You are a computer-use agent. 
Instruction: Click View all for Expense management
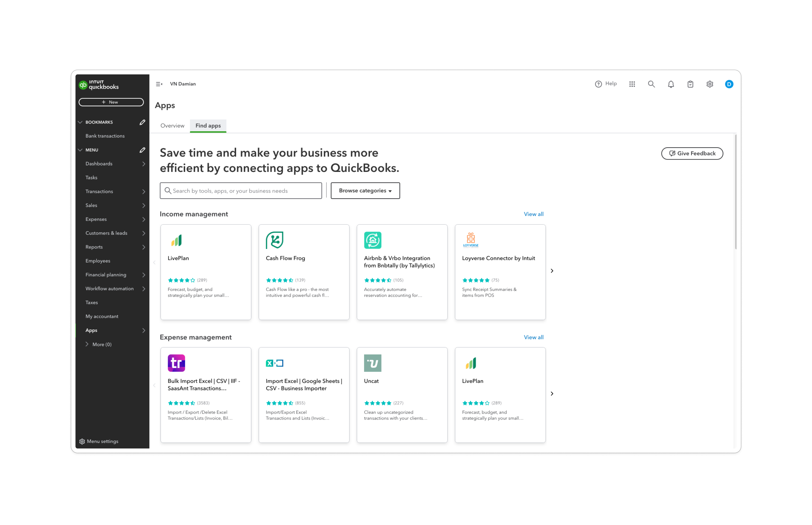(x=533, y=337)
